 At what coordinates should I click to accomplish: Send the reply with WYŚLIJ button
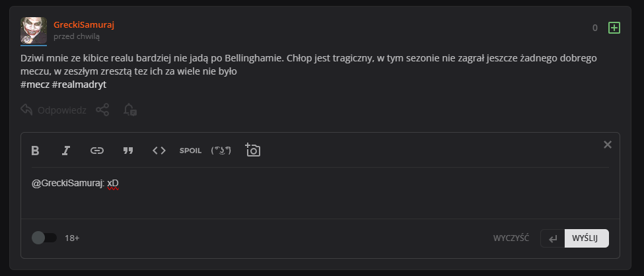coord(585,238)
